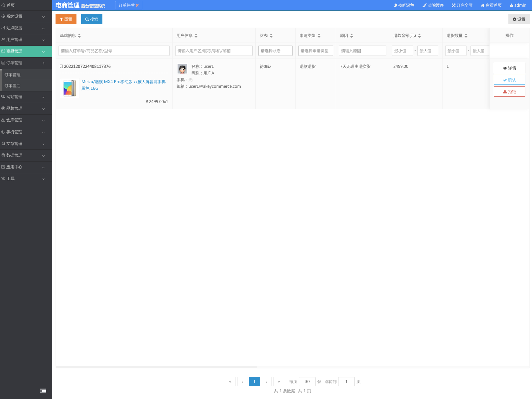Viewport: 532px width, 399px height.
Task: Collapse 商品管理 menu chevron
Action: (43, 52)
